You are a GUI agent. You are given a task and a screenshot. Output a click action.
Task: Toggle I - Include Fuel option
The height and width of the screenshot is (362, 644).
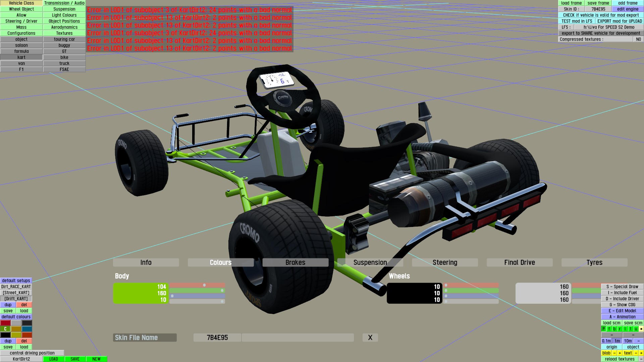(622, 293)
